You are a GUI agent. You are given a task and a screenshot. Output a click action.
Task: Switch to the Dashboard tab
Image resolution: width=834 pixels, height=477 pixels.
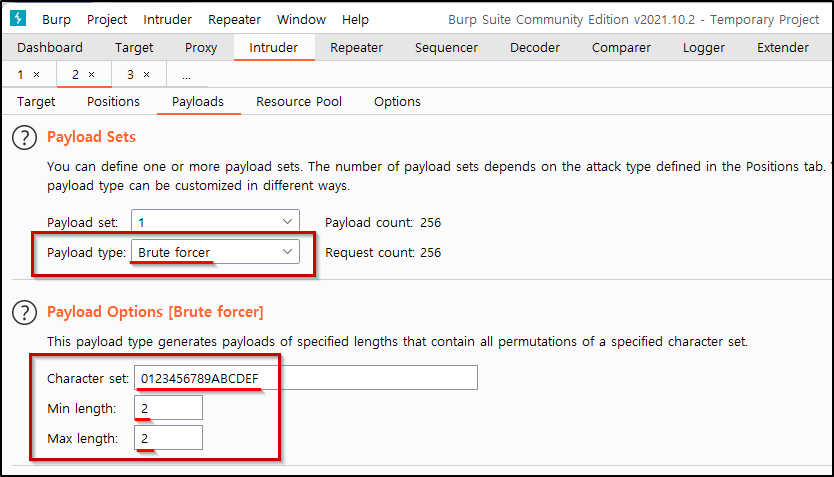(x=49, y=48)
